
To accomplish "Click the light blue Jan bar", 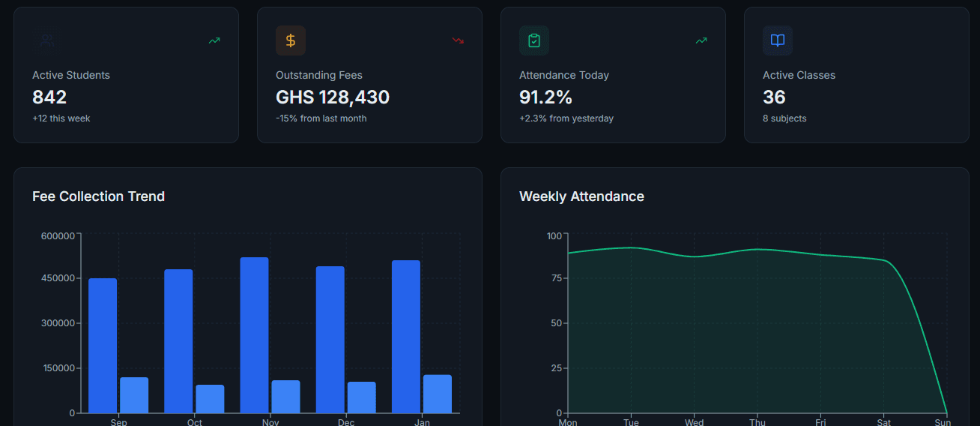I will [x=438, y=394].
